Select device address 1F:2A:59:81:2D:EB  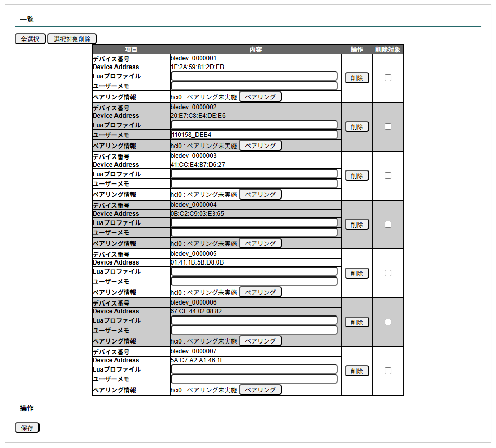pyautogui.click(x=197, y=67)
